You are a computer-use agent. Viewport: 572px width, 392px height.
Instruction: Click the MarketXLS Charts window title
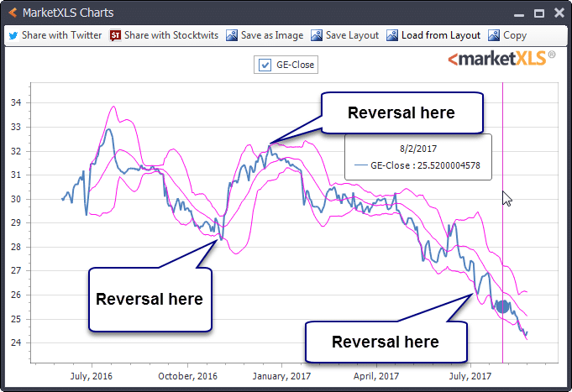68,13
